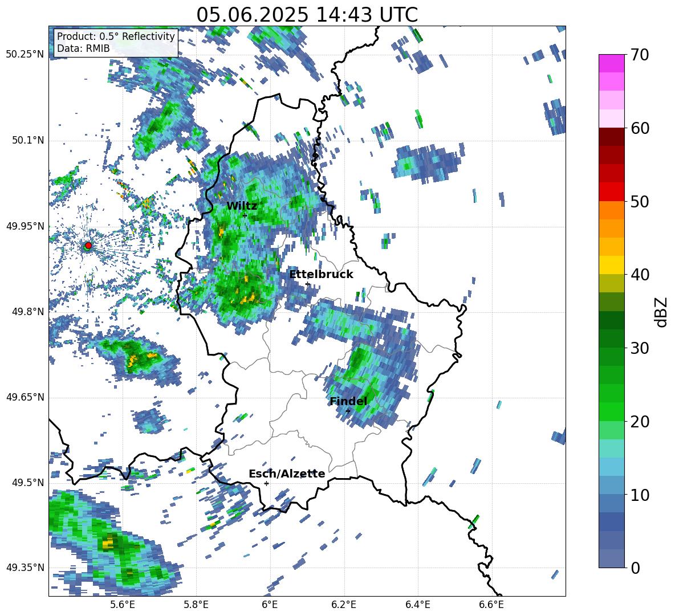Screen dimensions: 675x616
Task: Click the colorbar tick label 20
Action: (x=640, y=421)
